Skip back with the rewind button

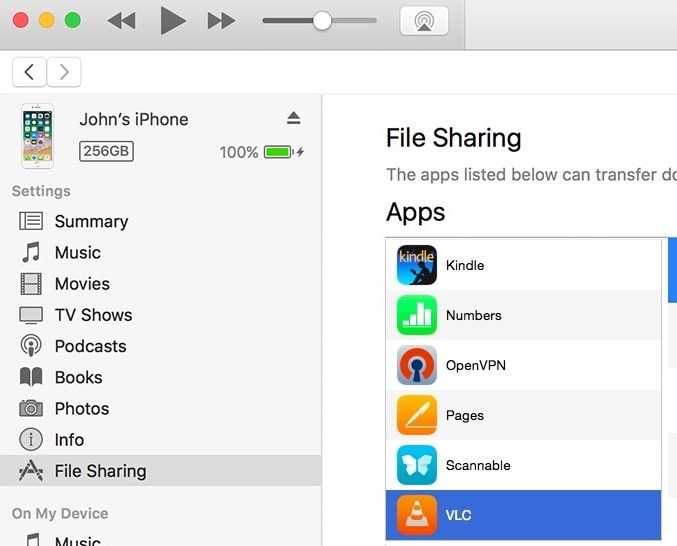121,21
